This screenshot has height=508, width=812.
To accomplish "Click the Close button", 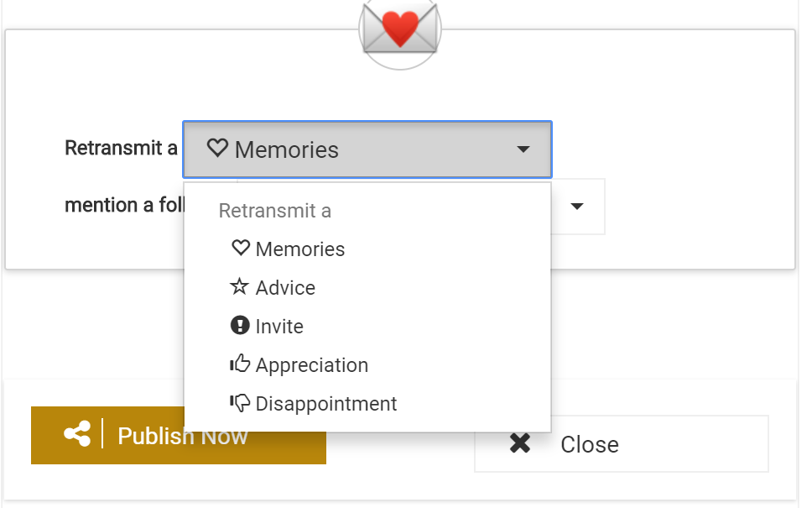I will pos(622,443).
